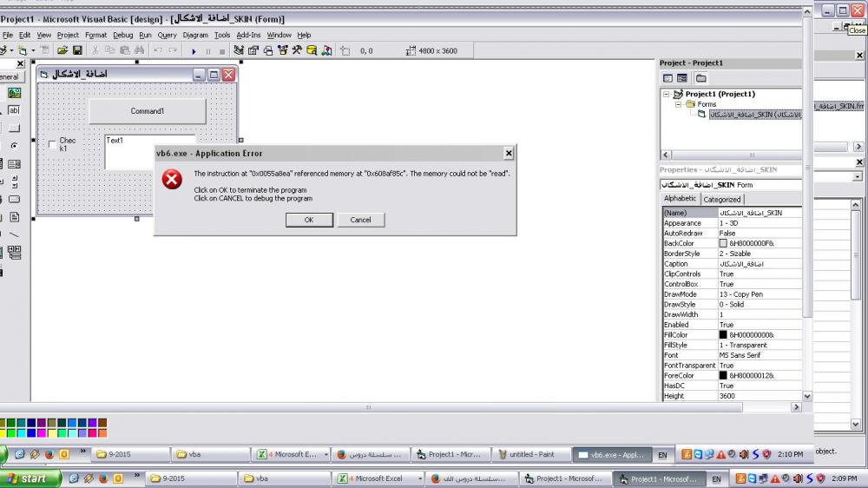
Task: Click the Paste toolbar icon
Action: [124, 50]
